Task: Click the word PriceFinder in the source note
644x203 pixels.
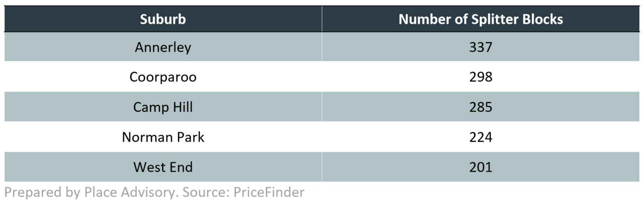Action: 269,192
